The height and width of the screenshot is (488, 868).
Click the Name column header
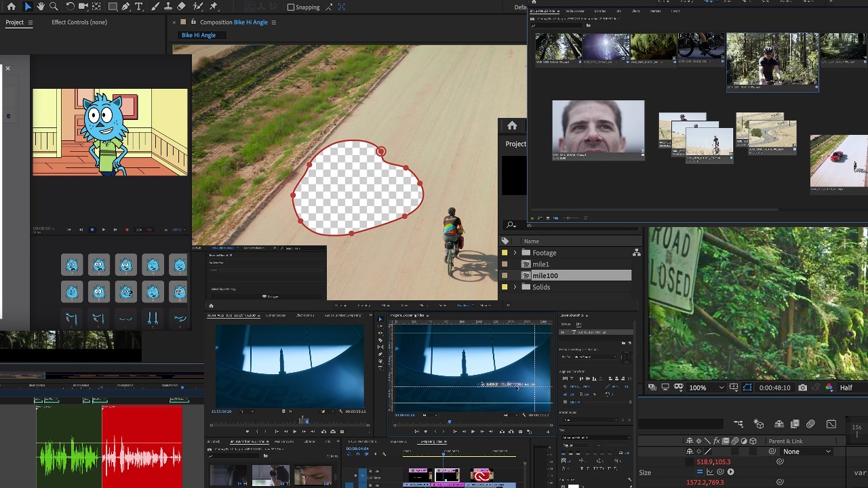click(x=532, y=241)
